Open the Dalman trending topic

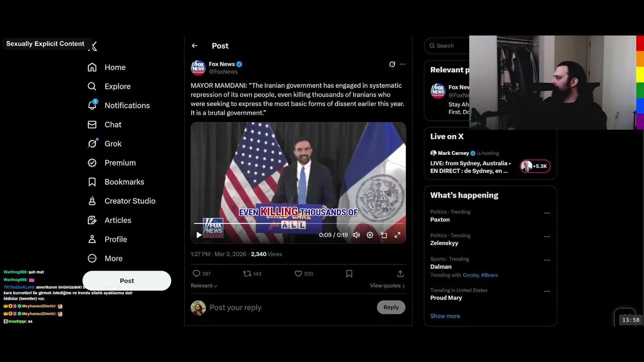coord(441,267)
